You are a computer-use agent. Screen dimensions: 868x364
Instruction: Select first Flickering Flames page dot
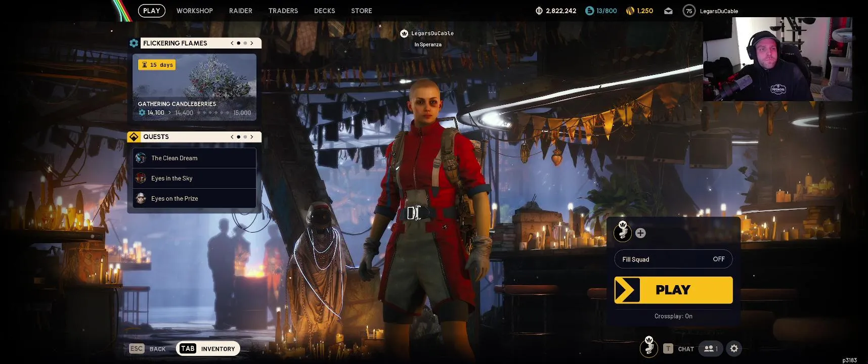239,43
